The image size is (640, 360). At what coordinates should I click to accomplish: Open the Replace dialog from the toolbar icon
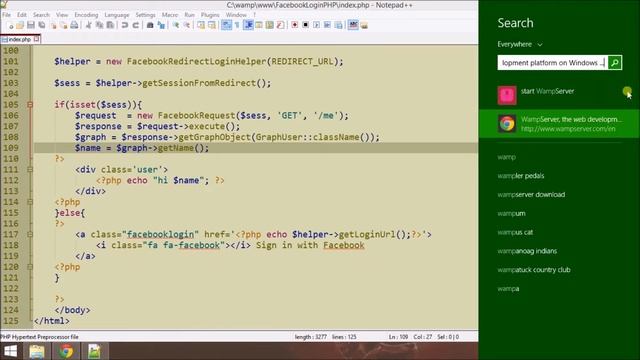point(161,25)
